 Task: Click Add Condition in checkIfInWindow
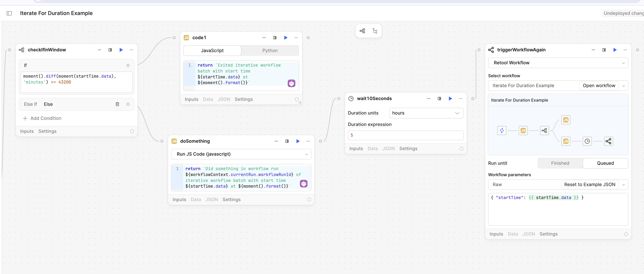pos(42,118)
